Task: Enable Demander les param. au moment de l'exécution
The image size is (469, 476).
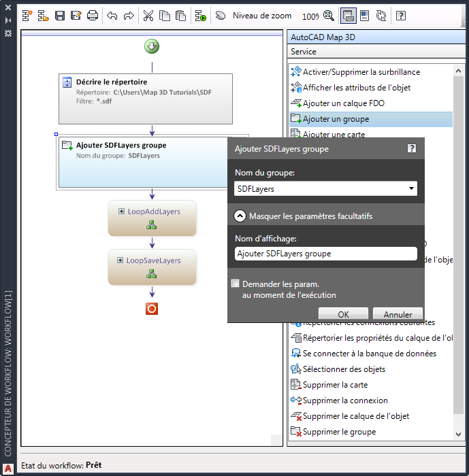Action: point(236,284)
